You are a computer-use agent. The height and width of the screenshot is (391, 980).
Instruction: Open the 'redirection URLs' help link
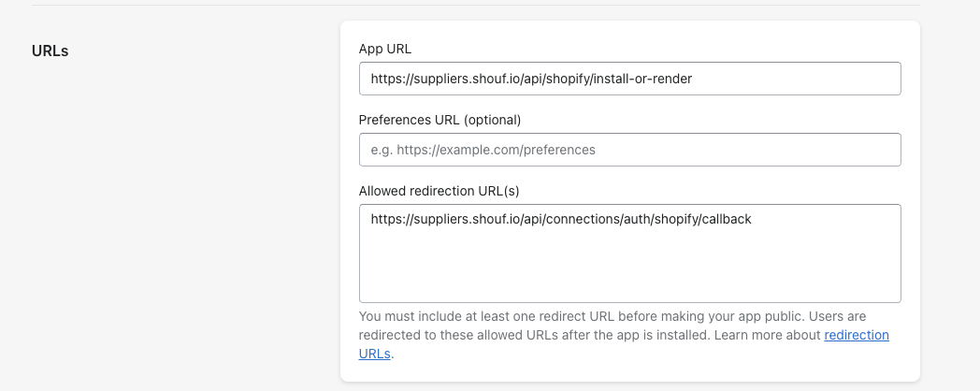coord(856,335)
